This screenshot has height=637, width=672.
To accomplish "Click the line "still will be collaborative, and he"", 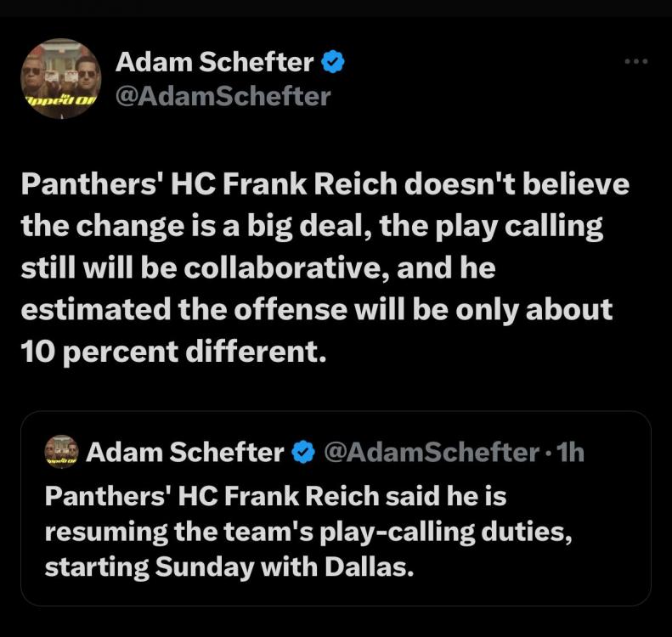I will coord(258,268).
